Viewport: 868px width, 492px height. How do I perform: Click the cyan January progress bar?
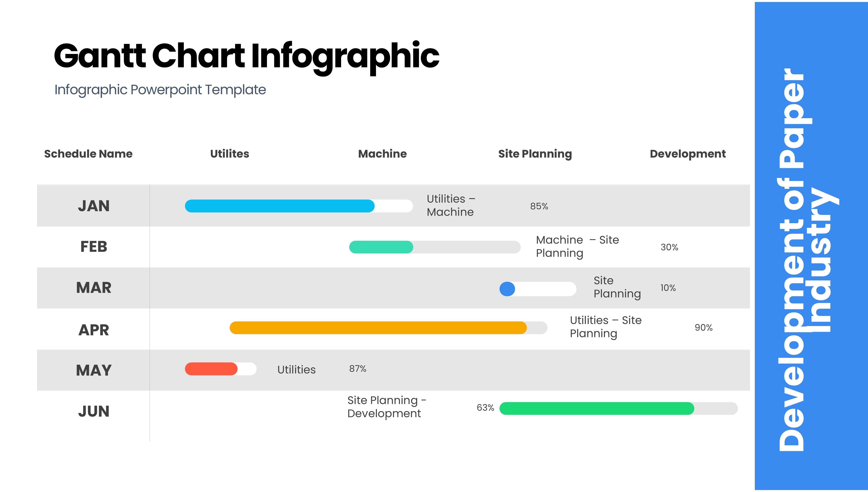[x=279, y=206]
